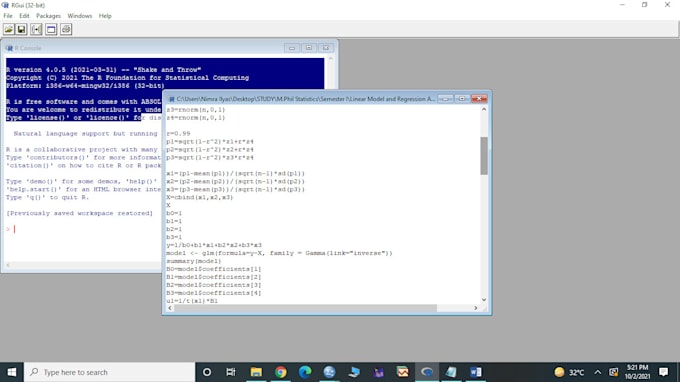
Task: Open the Windows Start menu
Action: pyautogui.click(x=12, y=372)
